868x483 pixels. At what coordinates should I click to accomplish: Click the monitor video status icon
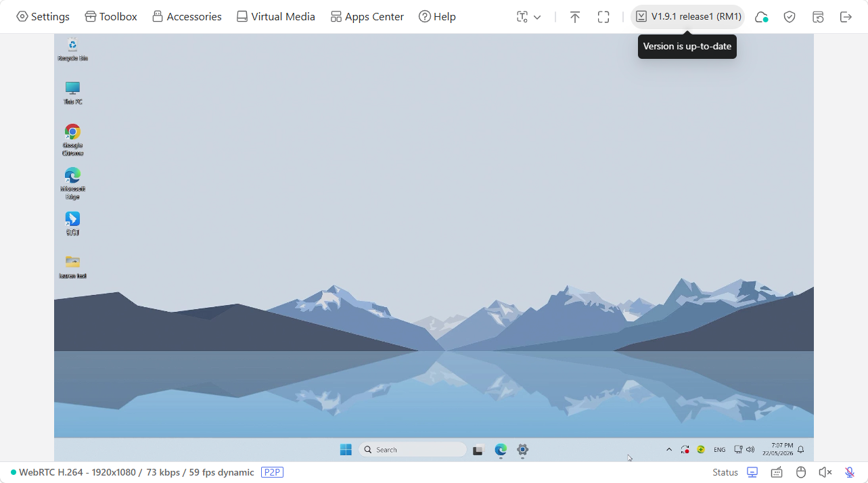[x=752, y=472]
